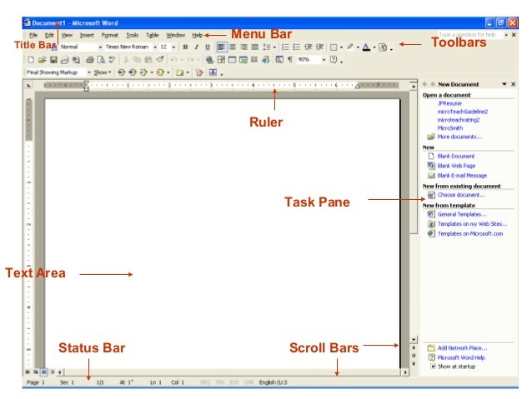Click the Insert Table icon

232,60
